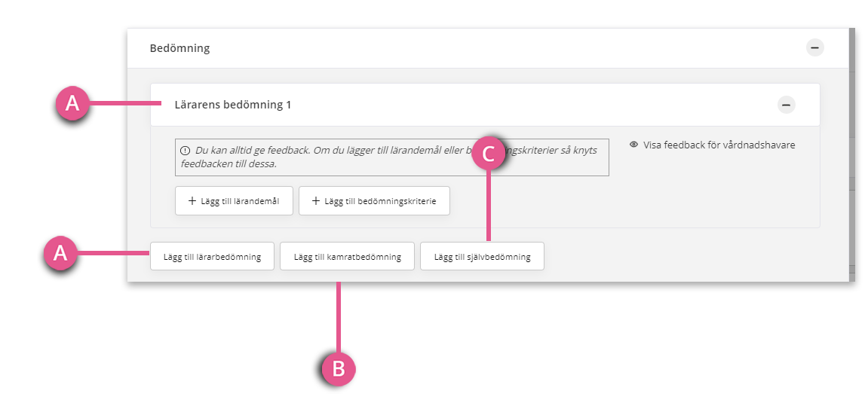Add a teacher assessment via Lägg till lärarbedömning

[x=212, y=256]
